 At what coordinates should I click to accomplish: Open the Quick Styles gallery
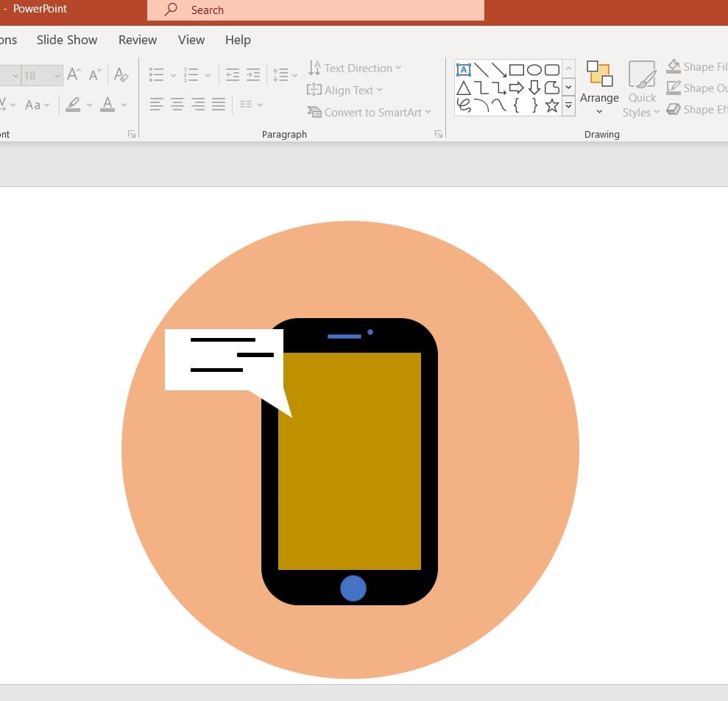pos(641,88)
